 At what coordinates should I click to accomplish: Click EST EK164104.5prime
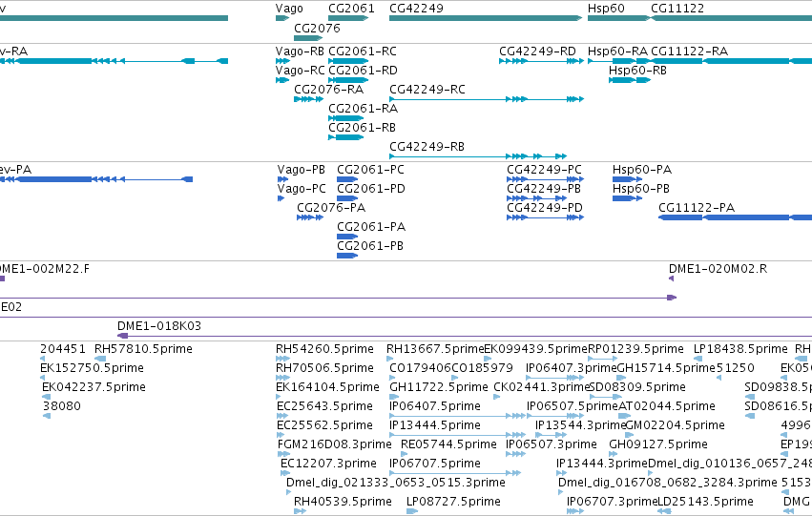(x=328, y=387)
